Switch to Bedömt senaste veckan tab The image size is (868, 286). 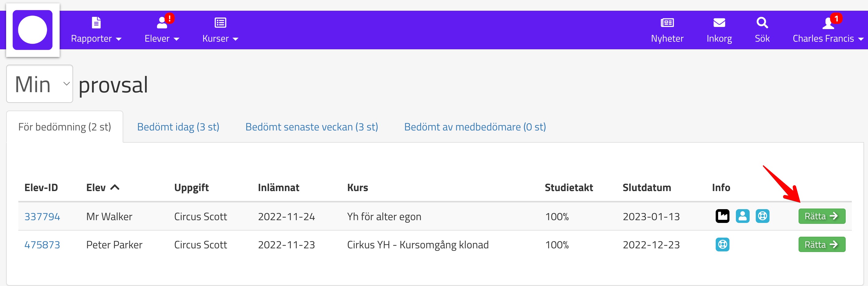coord(311,127)
